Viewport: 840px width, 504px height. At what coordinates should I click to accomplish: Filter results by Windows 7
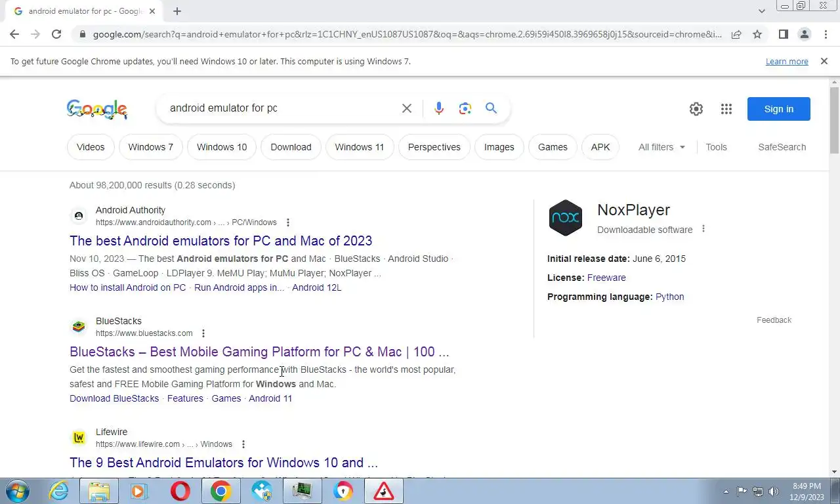151,147
